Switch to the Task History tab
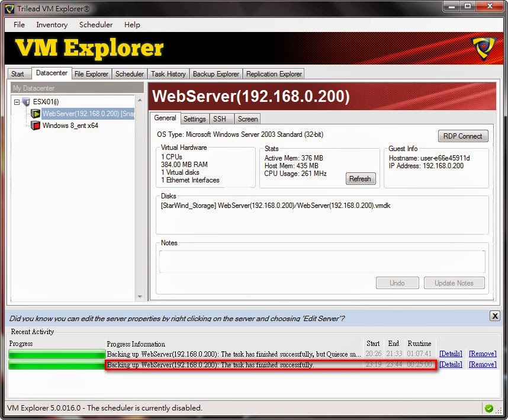 [x=169, y=74]
